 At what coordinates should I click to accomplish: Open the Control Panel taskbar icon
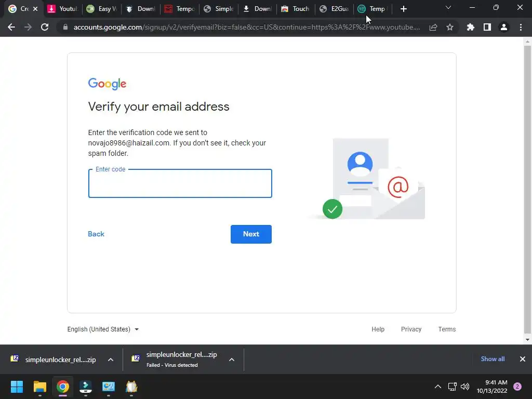click(x=109, y=387)
